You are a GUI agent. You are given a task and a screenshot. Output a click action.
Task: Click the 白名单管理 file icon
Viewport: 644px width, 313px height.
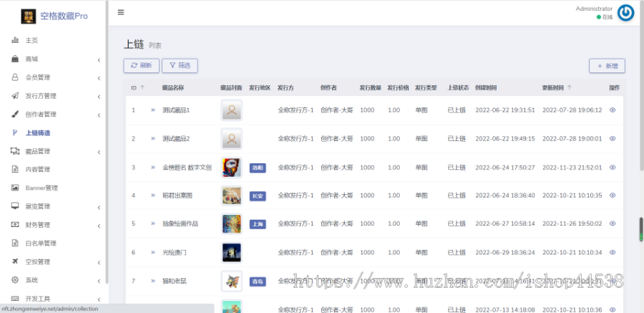15,244
